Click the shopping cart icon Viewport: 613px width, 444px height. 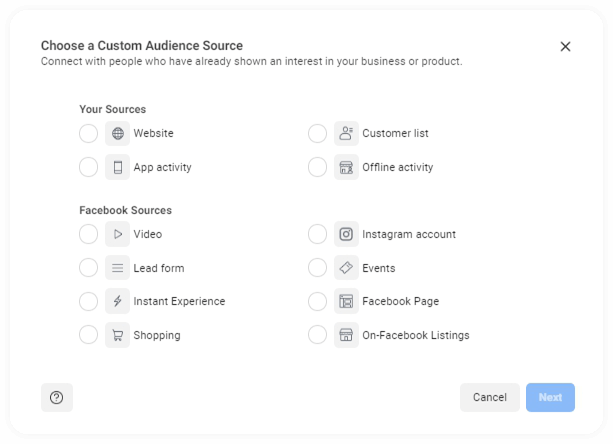click(118, 335)
